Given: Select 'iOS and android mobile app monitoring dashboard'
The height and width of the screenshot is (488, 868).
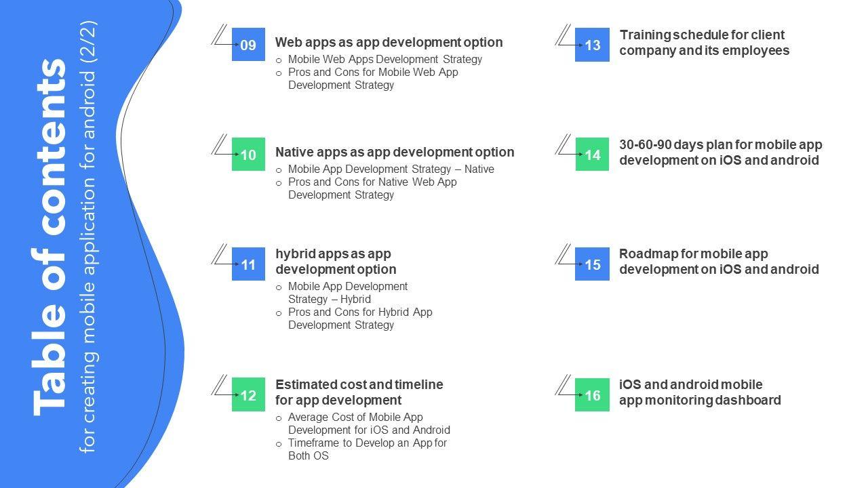Looking at the screenshot, I should click(x=701, y=392).
